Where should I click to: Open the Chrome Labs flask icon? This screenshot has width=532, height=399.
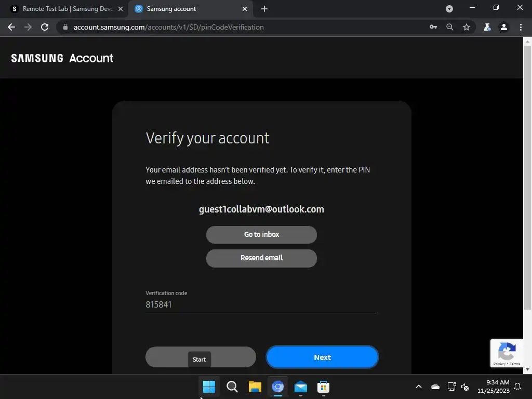pyautogui.click(x=487, y=27)
